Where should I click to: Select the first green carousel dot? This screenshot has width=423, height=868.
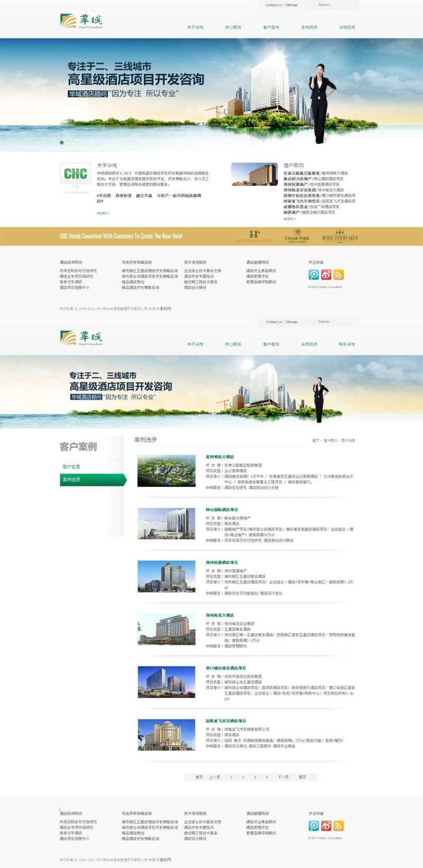62,143
